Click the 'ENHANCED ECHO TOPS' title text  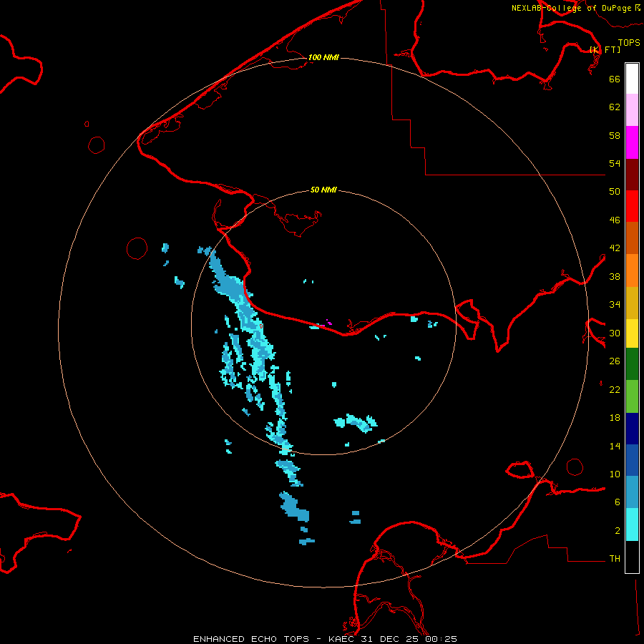pyautogui.click(x=251, y=639)
